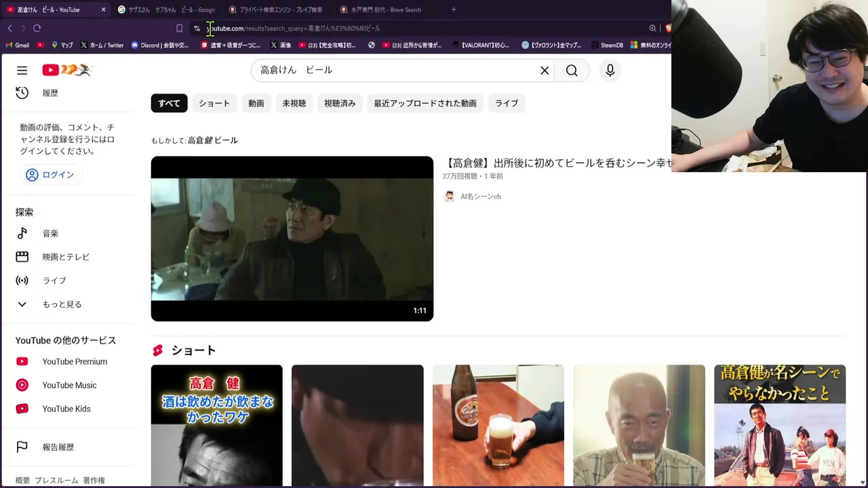Open short of bald man drinking beer

coord(639,426)
